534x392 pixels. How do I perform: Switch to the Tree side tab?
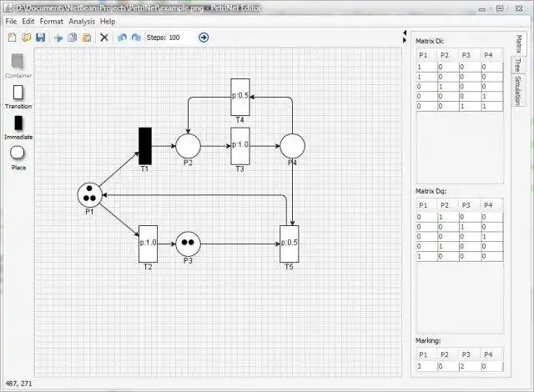pyautogui.click(x=517, y=65)
